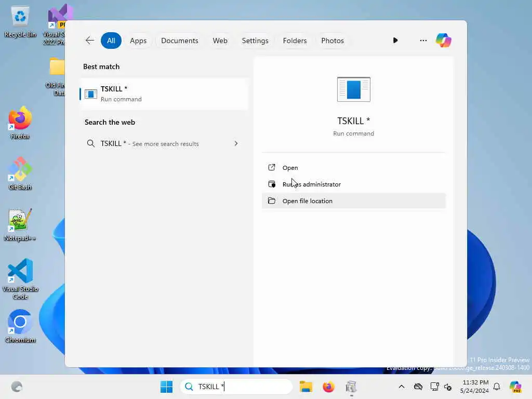Open Copilot preview in the taskbar
The height and width of the screenshot is (399, 532).
[515, 387]
